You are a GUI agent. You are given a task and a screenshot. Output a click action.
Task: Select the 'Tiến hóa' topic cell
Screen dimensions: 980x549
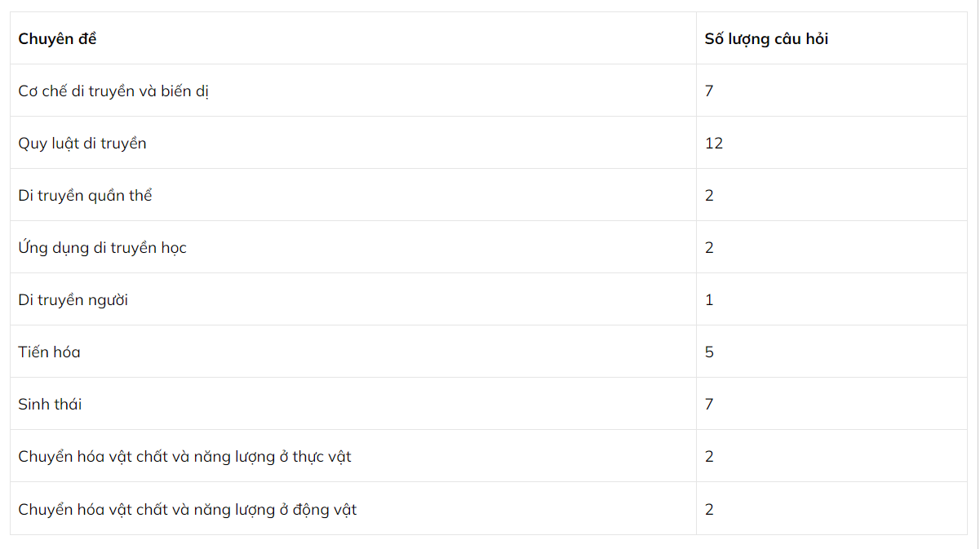pyautogui.click(x=49, y=352)
